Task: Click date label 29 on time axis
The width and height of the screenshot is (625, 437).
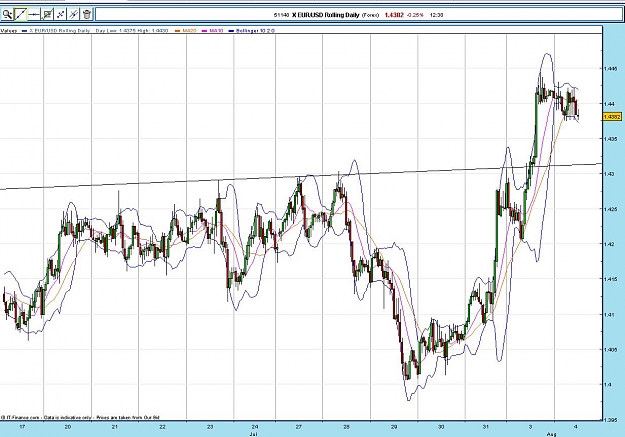Action: [394, 427]
